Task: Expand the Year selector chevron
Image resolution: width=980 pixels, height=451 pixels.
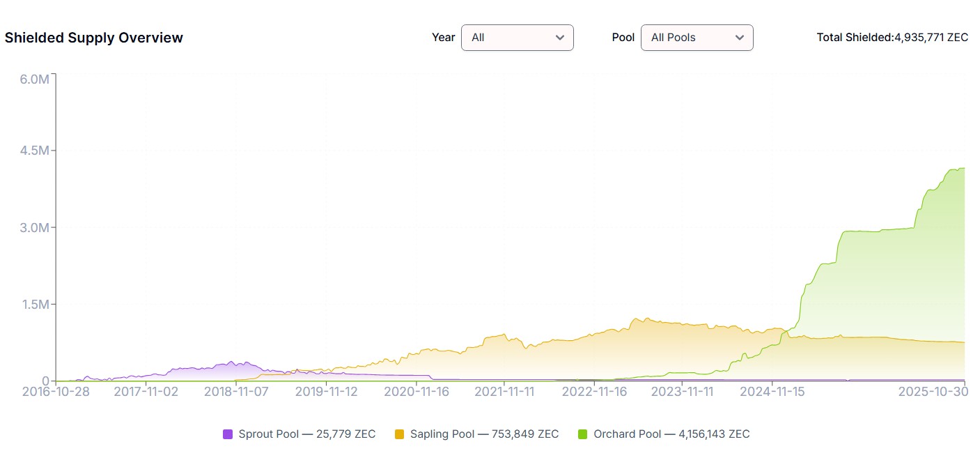Action: pyautogui.click(x=561, y=37)
